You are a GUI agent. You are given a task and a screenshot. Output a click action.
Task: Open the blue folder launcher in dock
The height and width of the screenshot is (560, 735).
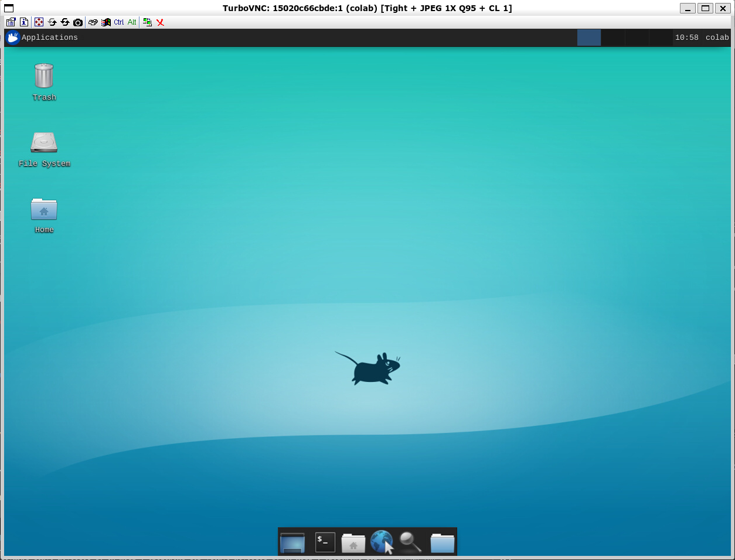[x=443, y=542]
